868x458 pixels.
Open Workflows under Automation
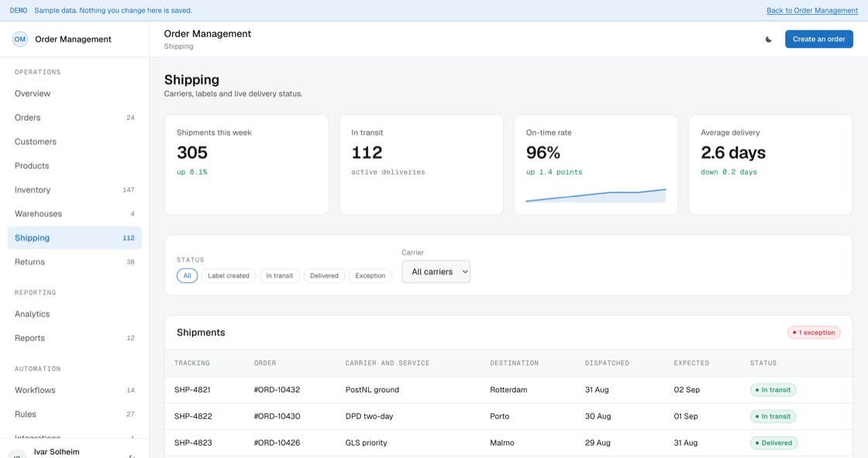[74, 391]
